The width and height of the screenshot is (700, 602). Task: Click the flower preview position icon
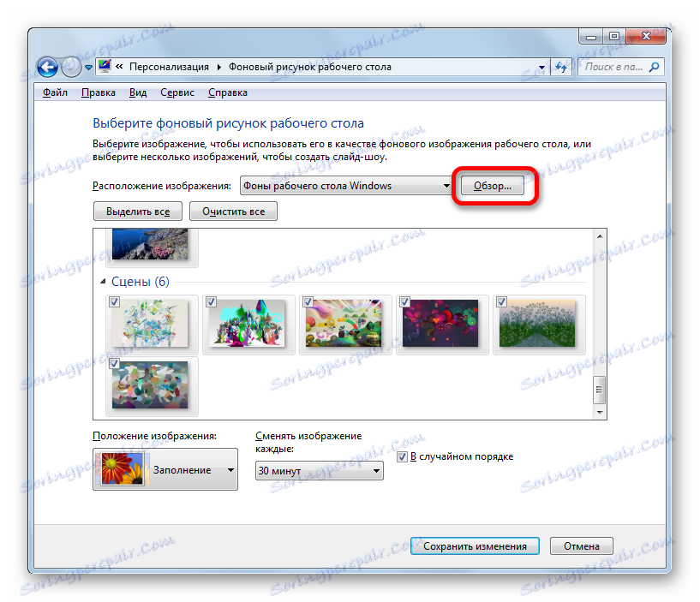pyautogui.click(x=123, y=469)
